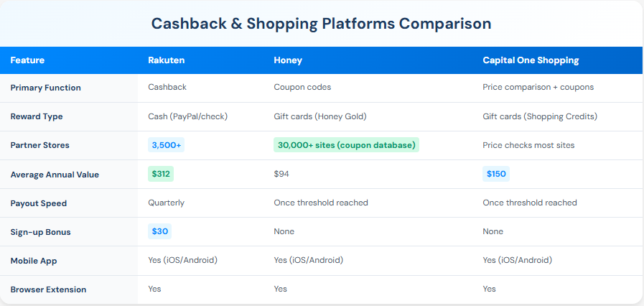Click Gift cards (Shopping Credits) cell
The height and width of the screenshot is (306, 644).
[540, 116]
